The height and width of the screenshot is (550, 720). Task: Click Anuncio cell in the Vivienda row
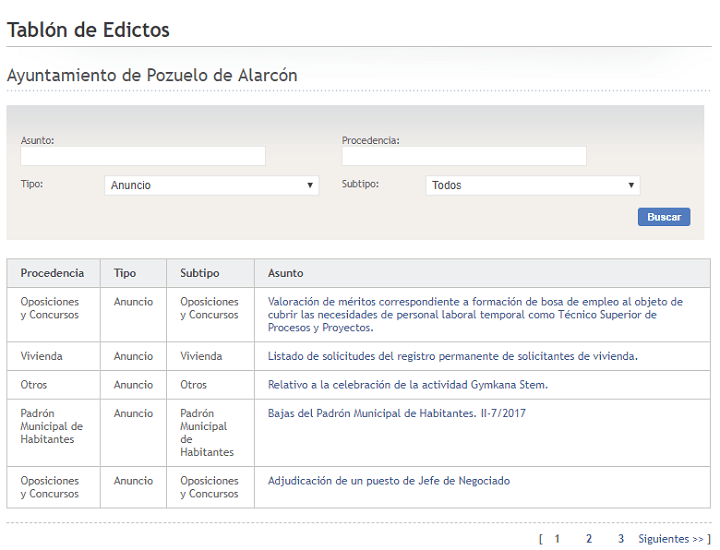click(x=133, y=356)
